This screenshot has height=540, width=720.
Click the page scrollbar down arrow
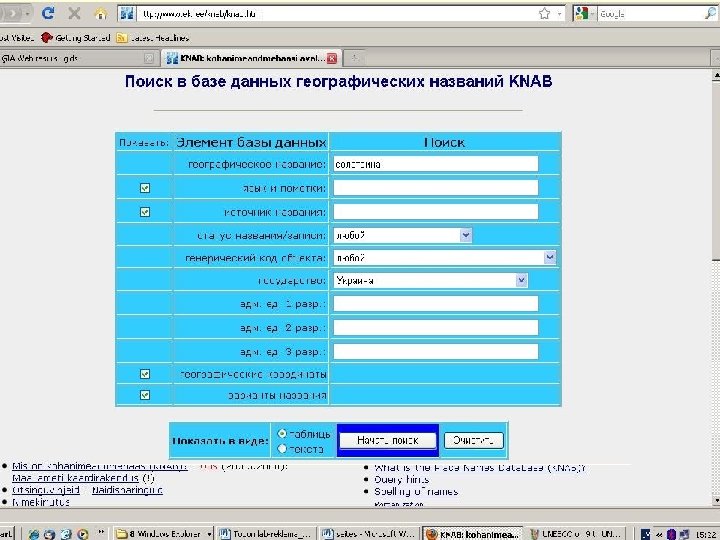[715, 500]
